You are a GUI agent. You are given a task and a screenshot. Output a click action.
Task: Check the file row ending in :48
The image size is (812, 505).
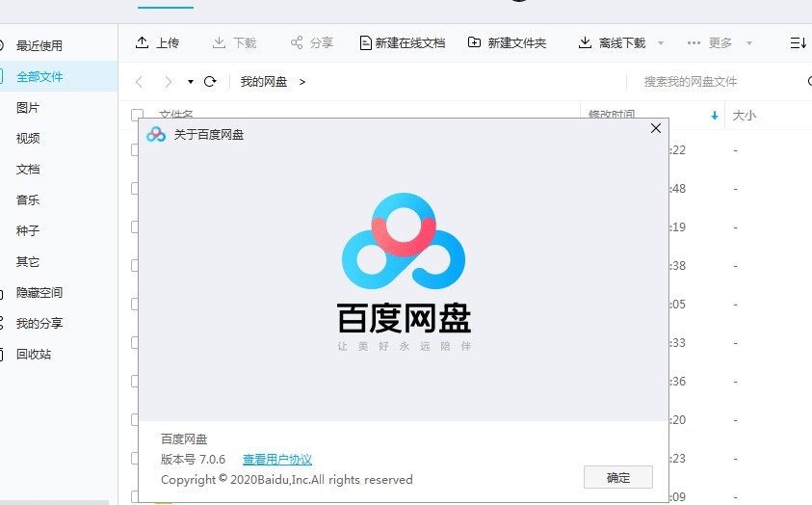click(135, 189)
